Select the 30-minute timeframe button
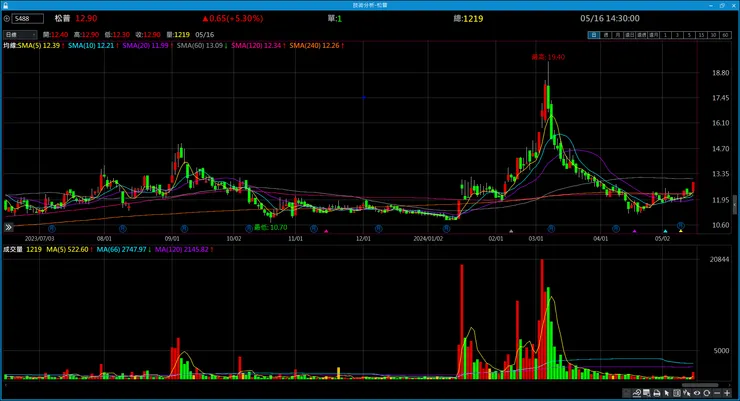Image resolution: width=740 pixels, height=401 pixels. 713,35
